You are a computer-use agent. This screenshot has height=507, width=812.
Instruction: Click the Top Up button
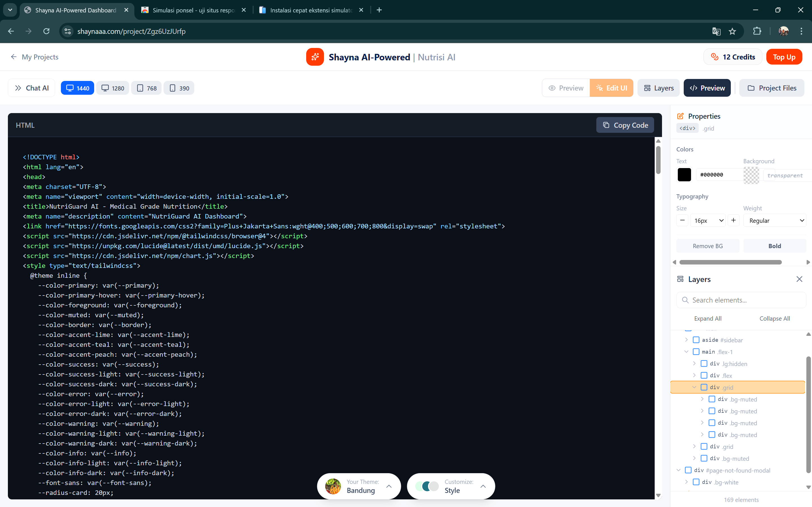[784, 57]
